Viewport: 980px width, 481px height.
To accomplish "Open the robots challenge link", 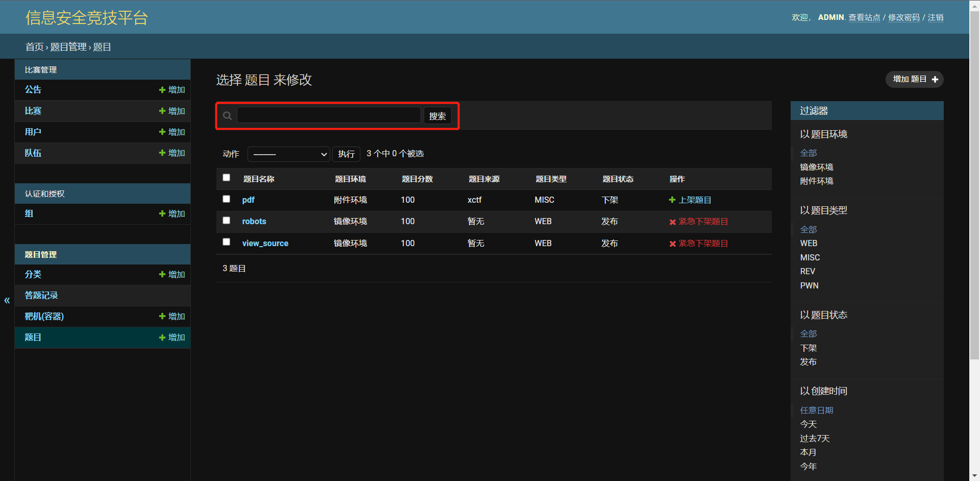I will tap(254, 221).
